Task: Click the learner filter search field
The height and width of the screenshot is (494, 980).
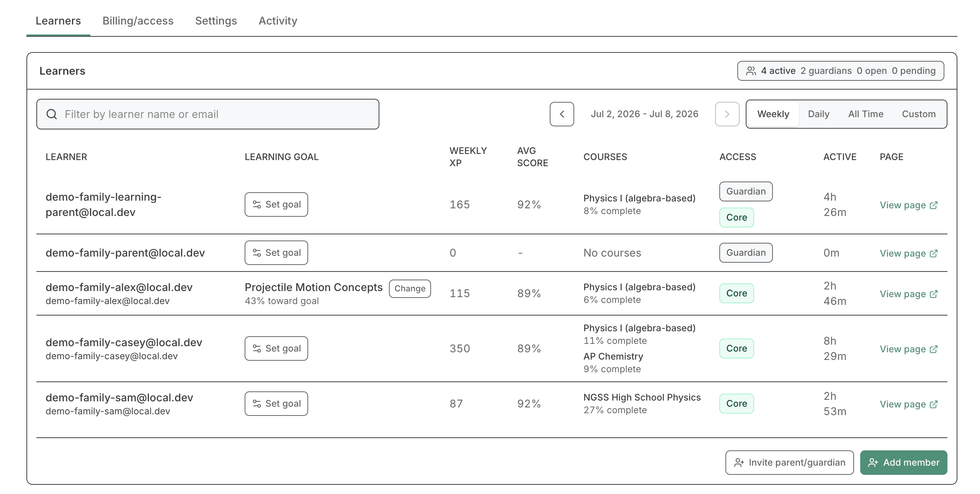Action: tap(208, 114)
